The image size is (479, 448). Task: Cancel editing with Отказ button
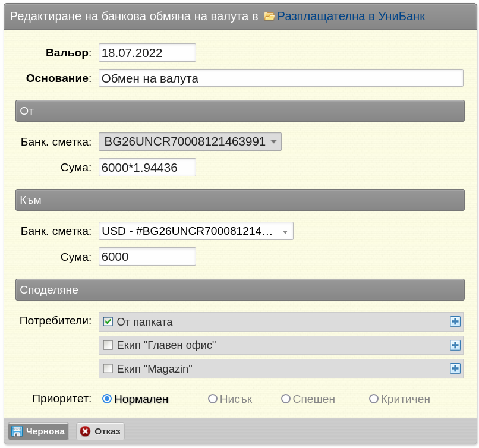click(100, 431)
